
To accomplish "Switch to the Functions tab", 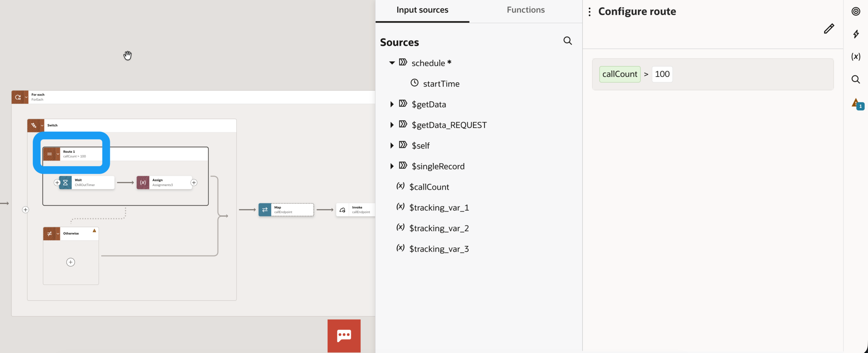I will pyautogui.click(x=526, y=10).
